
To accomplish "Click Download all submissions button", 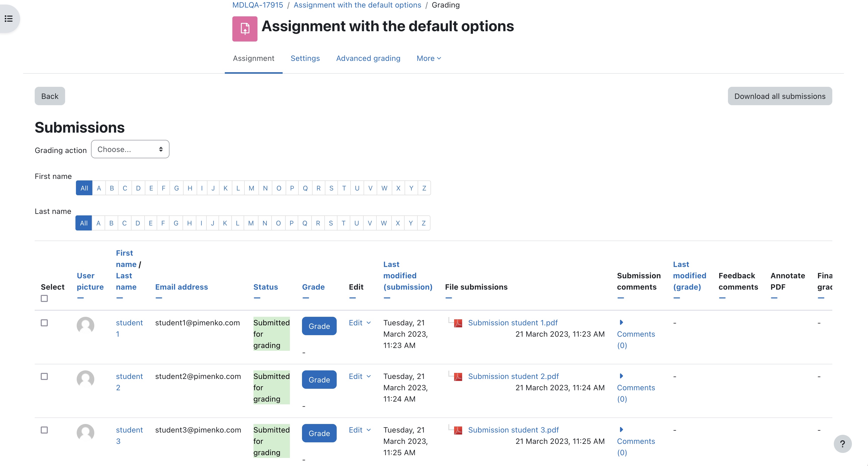I will [x=780, y=96].
